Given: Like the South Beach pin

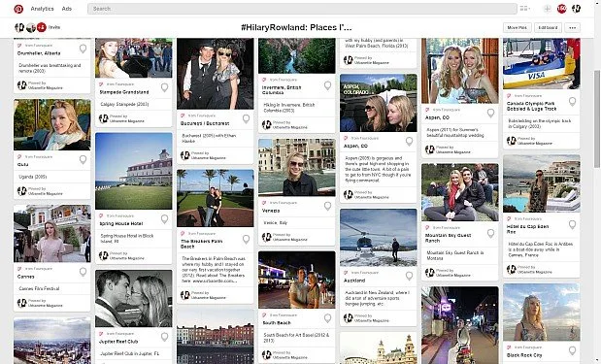Looking at the screenshot, I should (x=328, y=318).
